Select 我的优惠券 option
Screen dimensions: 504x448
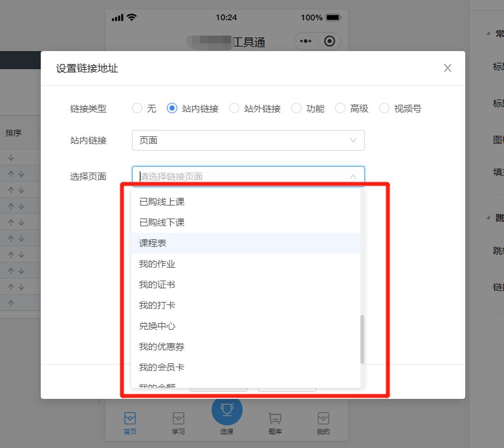[x=246, y=347]
